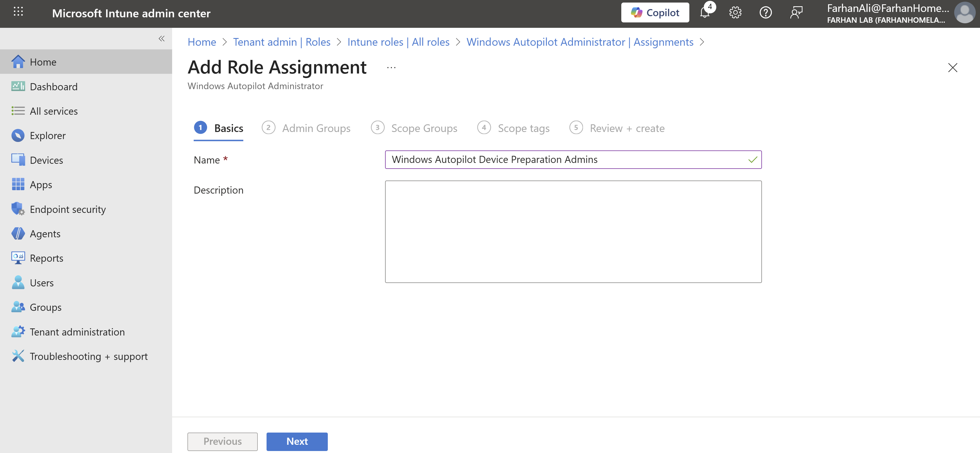980x453 pixels.
Task: Collapse the left navigation sidebar
Action: [161, 38]
